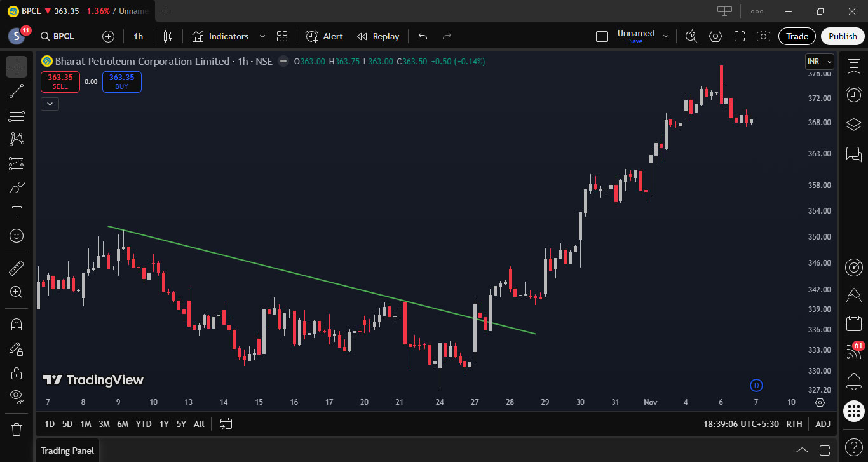Click the 363.35 SELL button

pos(60,81)
